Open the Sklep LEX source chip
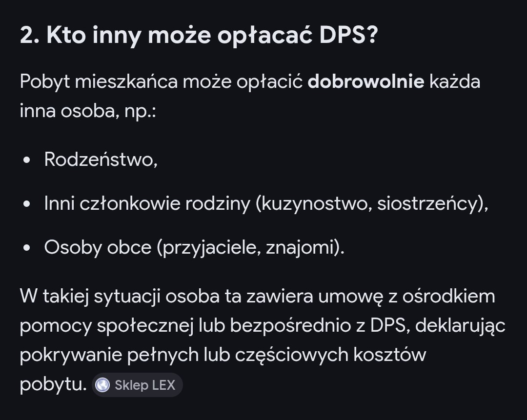Image resolution: width=527 pixels, height=420 pixels. coord(137,385)
